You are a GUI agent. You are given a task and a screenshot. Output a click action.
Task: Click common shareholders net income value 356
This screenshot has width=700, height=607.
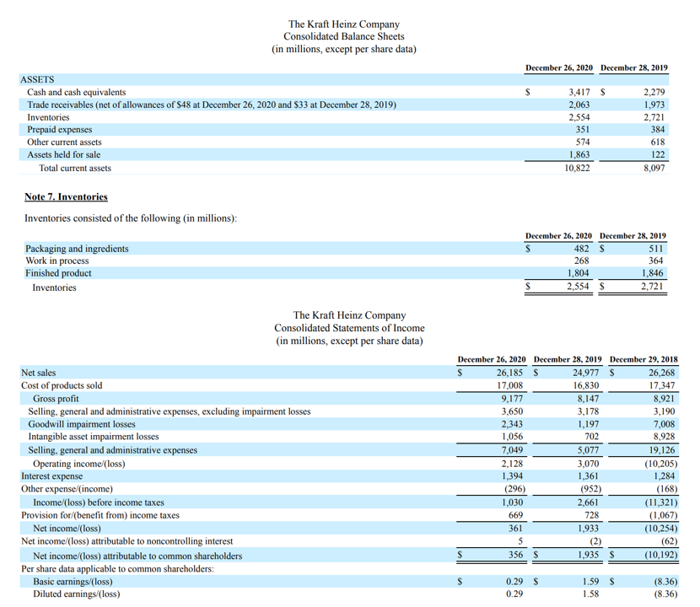515,555
